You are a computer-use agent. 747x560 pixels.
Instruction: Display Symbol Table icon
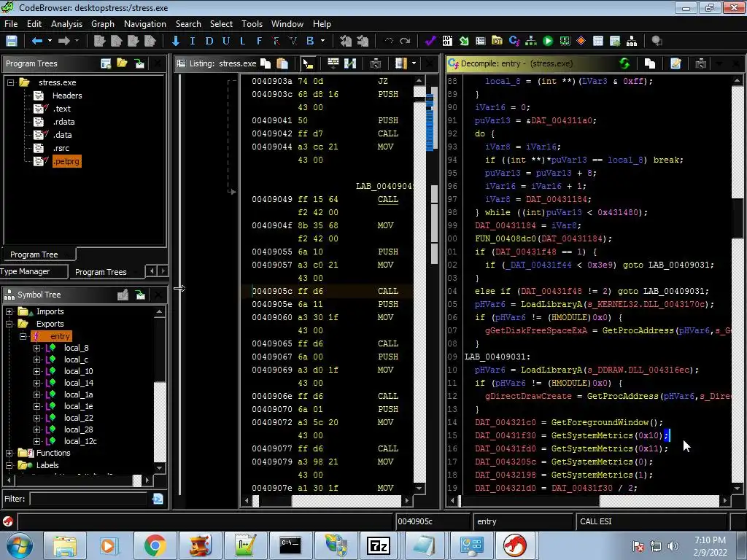point(598,41)
